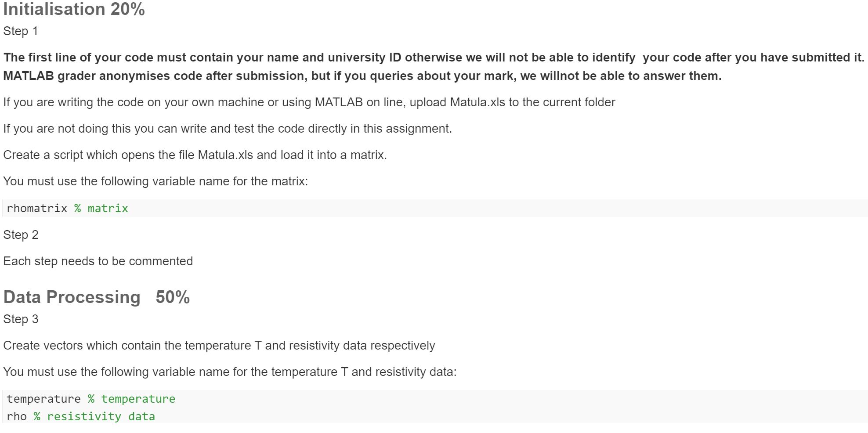Click the bold name and university ID instruction
868x433 pixels.
[434, 58]
